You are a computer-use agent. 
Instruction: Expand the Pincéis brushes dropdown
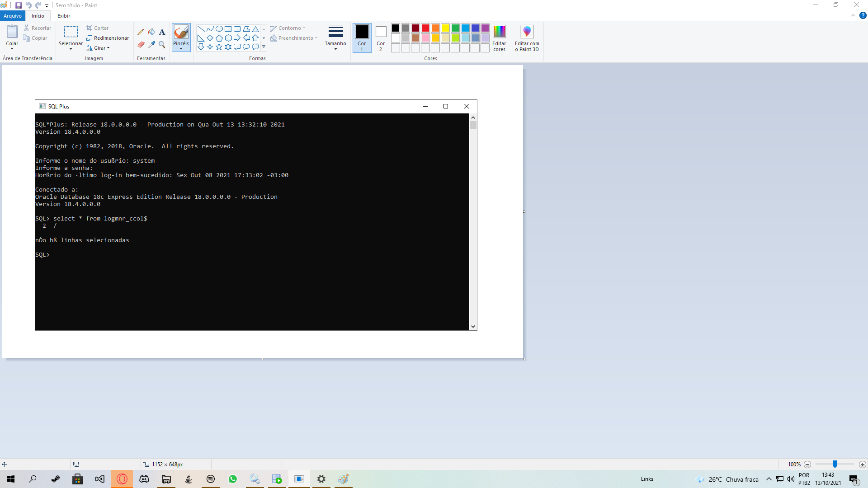pos(181,49)
